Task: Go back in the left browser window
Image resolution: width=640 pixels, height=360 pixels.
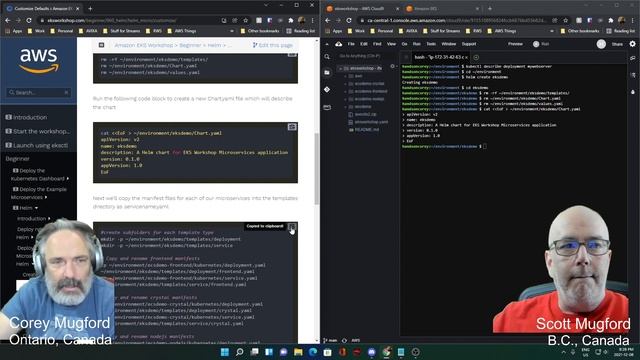Action: pyautogui.click(x=8, y=20)
